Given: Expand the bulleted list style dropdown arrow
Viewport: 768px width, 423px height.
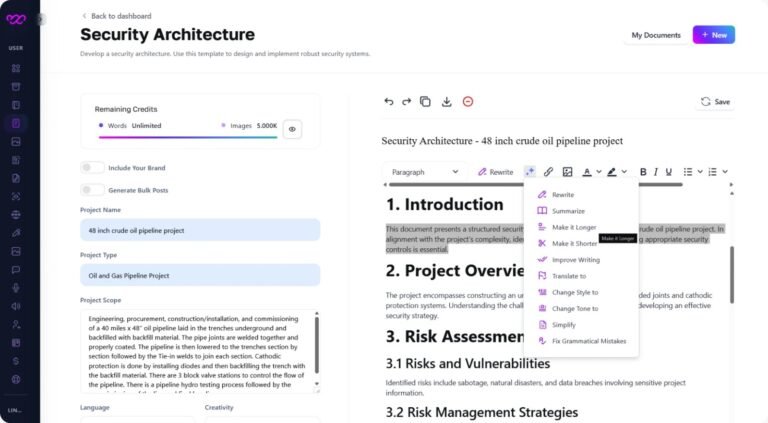Looking at the screenshot, I should pos(700,172).
